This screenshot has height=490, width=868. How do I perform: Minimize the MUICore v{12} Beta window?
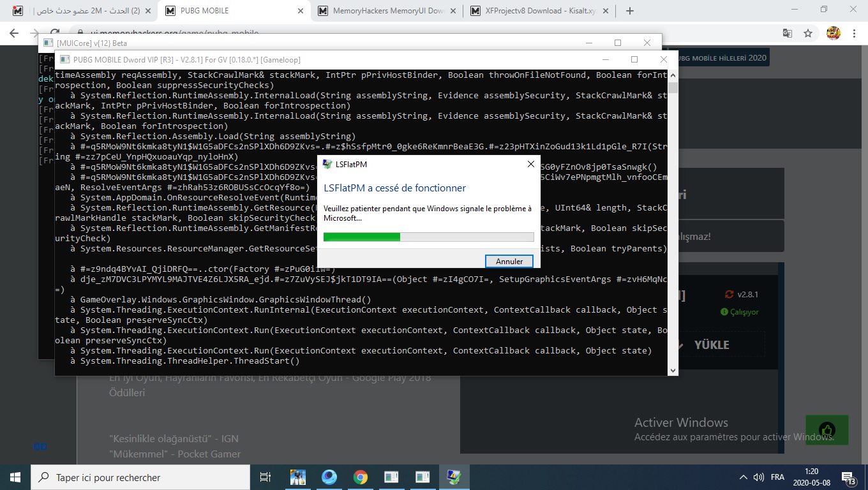588,43
